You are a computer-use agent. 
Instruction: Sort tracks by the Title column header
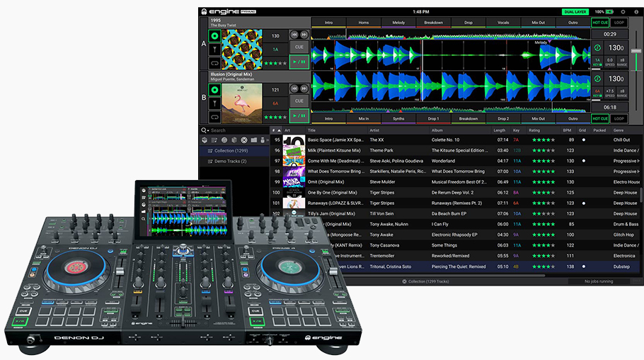pos(311,130)
